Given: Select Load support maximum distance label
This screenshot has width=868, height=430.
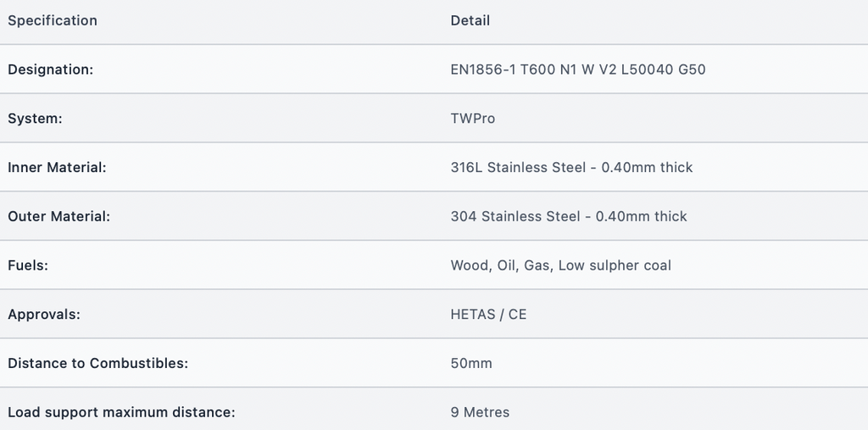Looking at the screenshot, I should click(121, 412).
